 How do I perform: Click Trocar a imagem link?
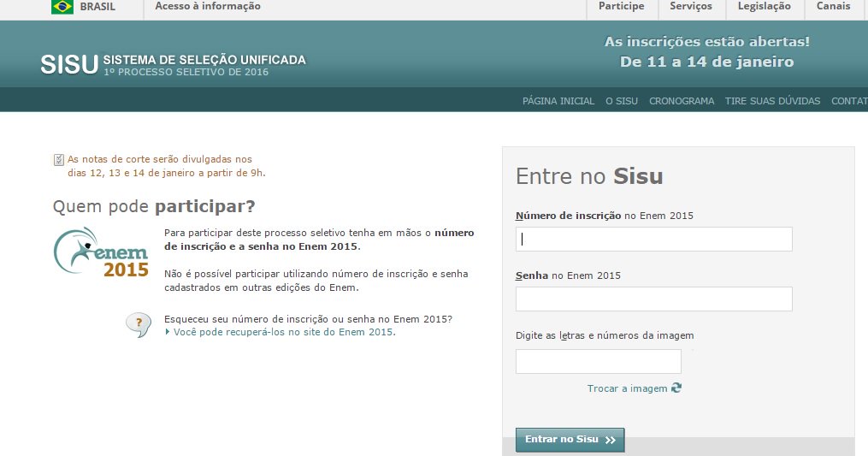(x=627, y=388)
